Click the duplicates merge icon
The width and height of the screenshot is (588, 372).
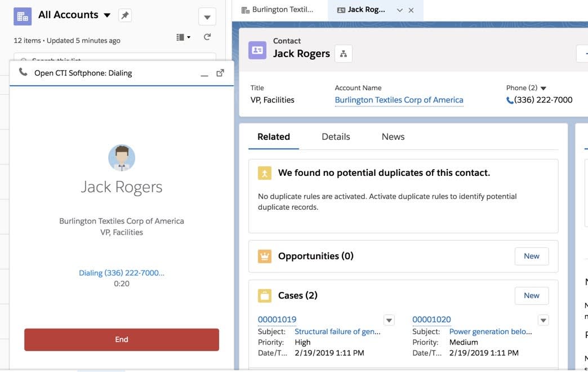point(265,173)
